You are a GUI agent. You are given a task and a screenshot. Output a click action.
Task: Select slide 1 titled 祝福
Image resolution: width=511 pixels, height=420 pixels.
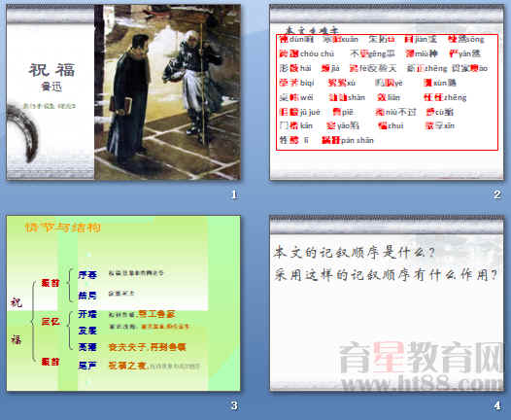(123, 92)
